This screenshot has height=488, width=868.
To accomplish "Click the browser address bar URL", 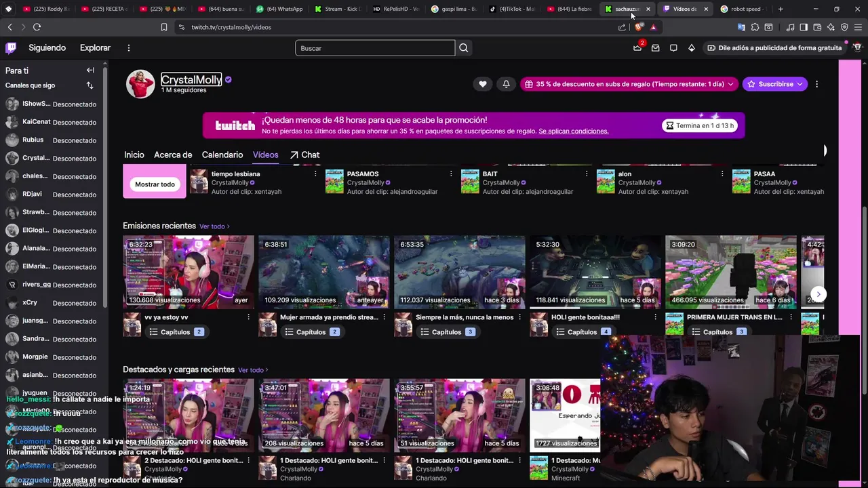I will pos(231,27).
